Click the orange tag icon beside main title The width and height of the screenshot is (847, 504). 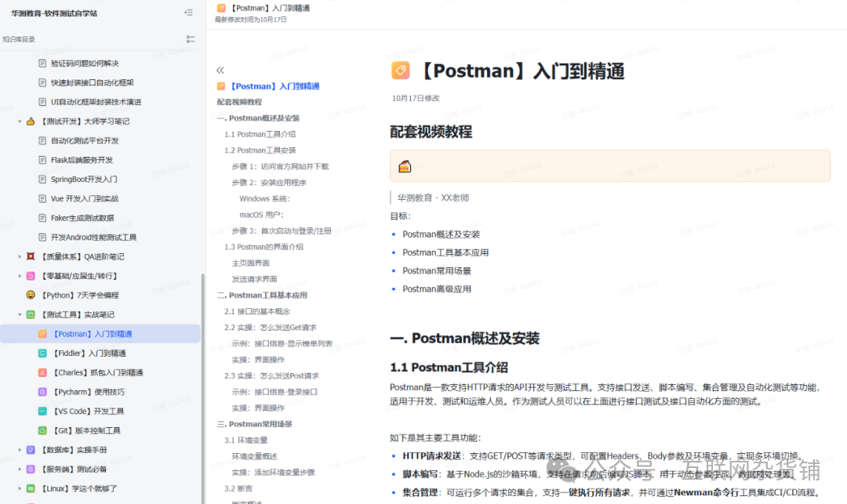point(400,71)
